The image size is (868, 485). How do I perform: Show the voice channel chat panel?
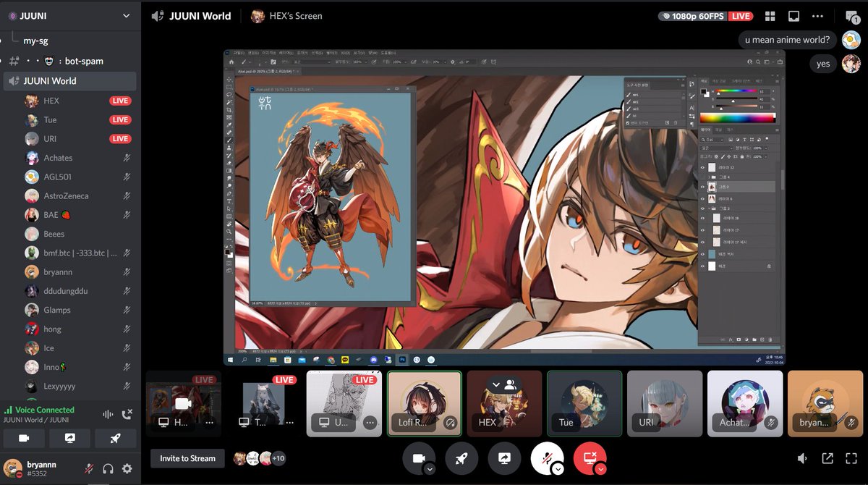click(x=851, y=17)
